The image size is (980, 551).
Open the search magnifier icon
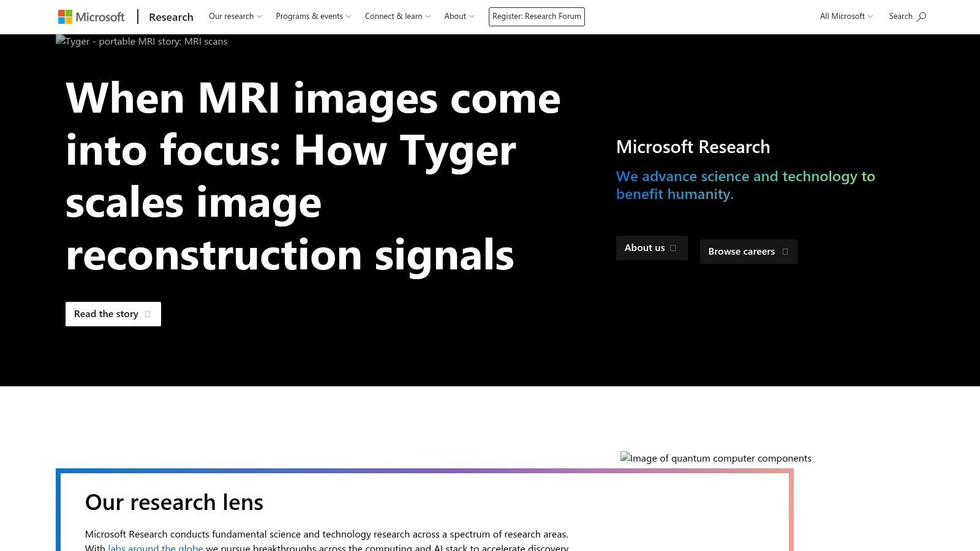(x=921, y=17)
